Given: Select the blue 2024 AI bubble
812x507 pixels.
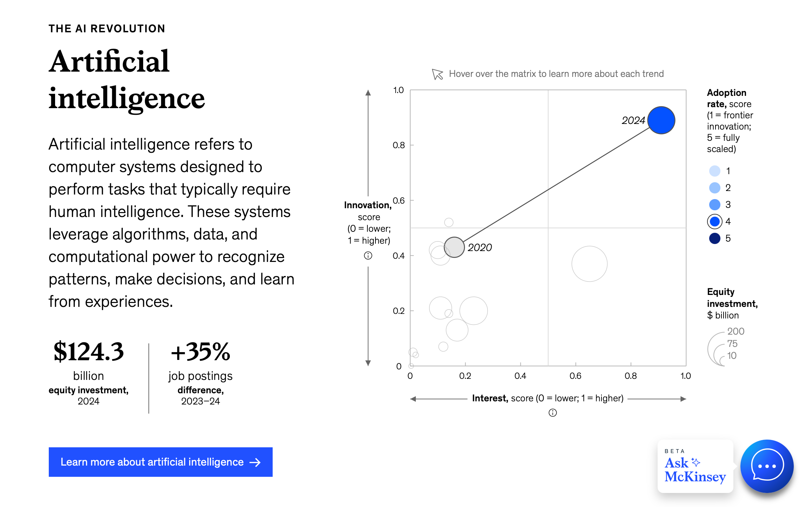Looking at the screenshot, I should click(x=661, y=120).
